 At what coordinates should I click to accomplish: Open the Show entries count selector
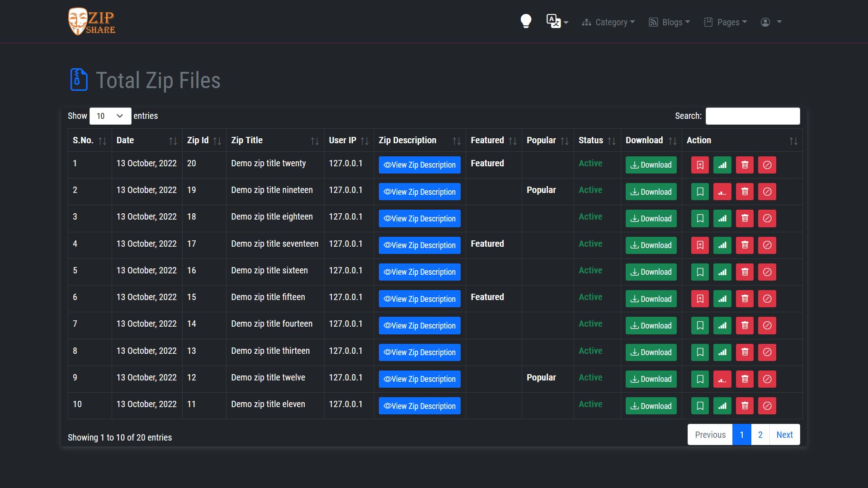(110, 116)
